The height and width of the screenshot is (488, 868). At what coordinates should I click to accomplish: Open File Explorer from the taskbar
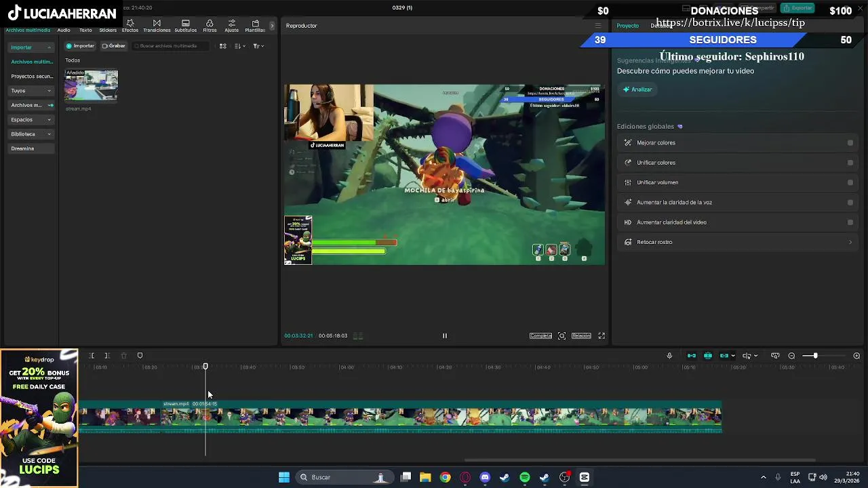425,477
